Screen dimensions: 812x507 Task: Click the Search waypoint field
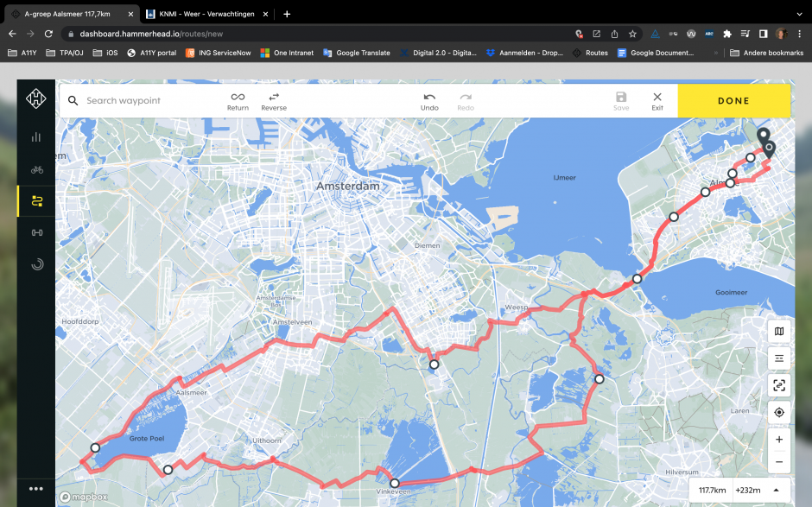147,101
